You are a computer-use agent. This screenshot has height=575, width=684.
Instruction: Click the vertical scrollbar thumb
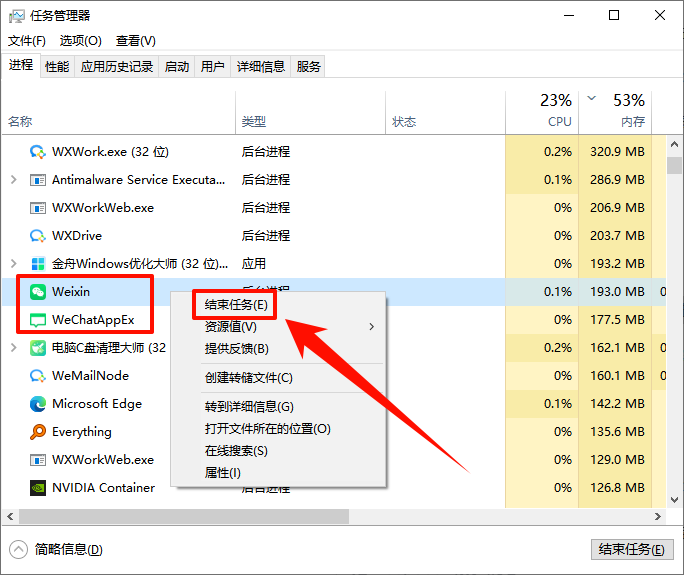(674, 166)
